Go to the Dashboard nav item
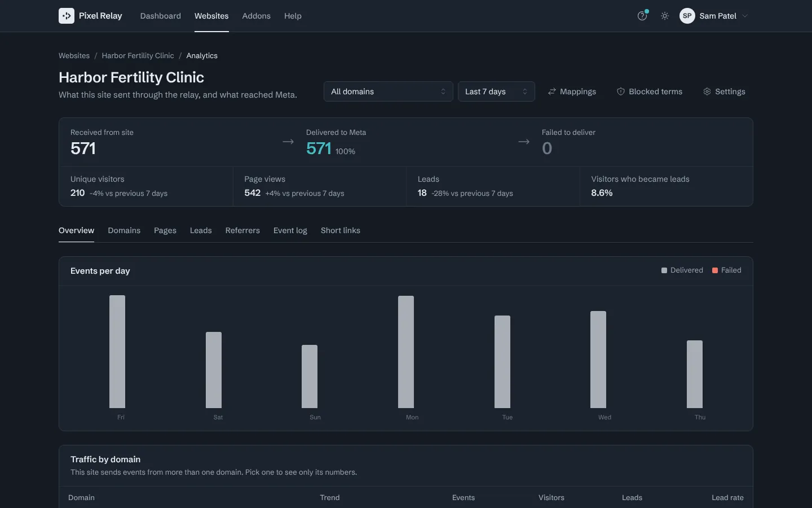812x508 pixels. pos(161,16)
